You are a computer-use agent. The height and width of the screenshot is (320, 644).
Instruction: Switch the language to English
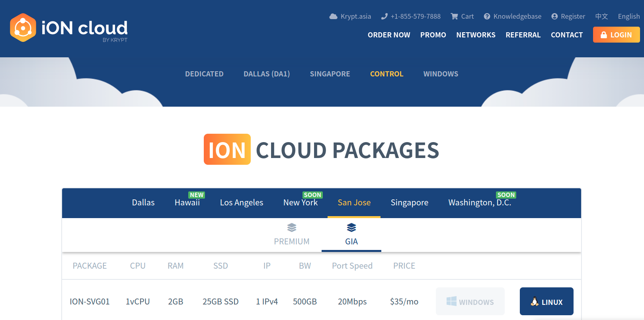(629, 16)
